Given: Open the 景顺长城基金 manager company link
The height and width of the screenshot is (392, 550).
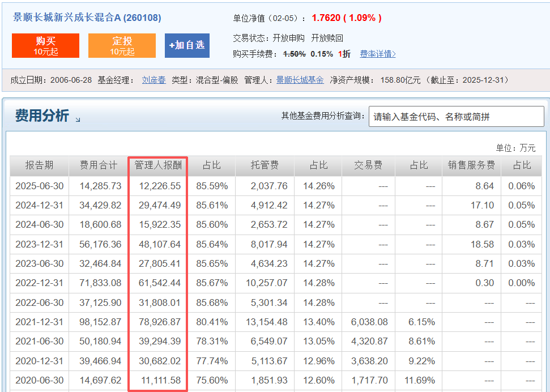Looking at the screenshot, I should coord(300,80).
